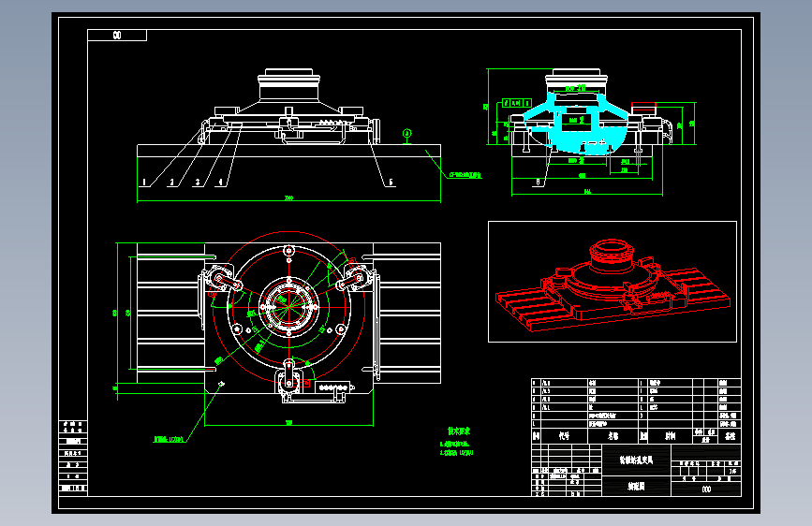
Task: Click the centre bore circle in the plan view
Action: click(x=288, y=306)
